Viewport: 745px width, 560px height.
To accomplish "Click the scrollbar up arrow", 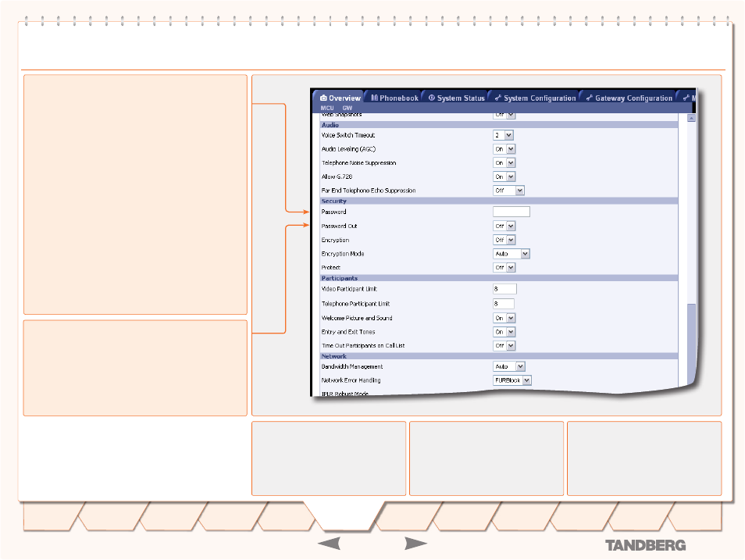I will click(x=691, y=118).
